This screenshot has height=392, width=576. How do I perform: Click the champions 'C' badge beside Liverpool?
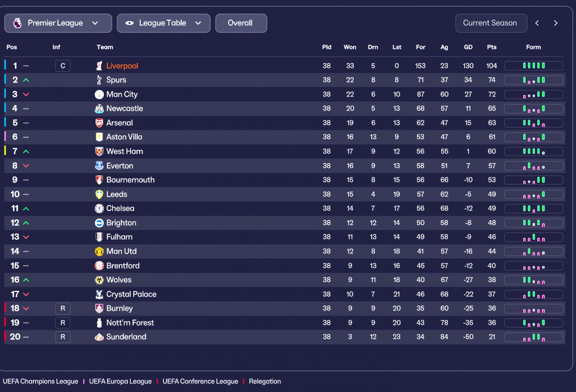[x=63, y=66]
